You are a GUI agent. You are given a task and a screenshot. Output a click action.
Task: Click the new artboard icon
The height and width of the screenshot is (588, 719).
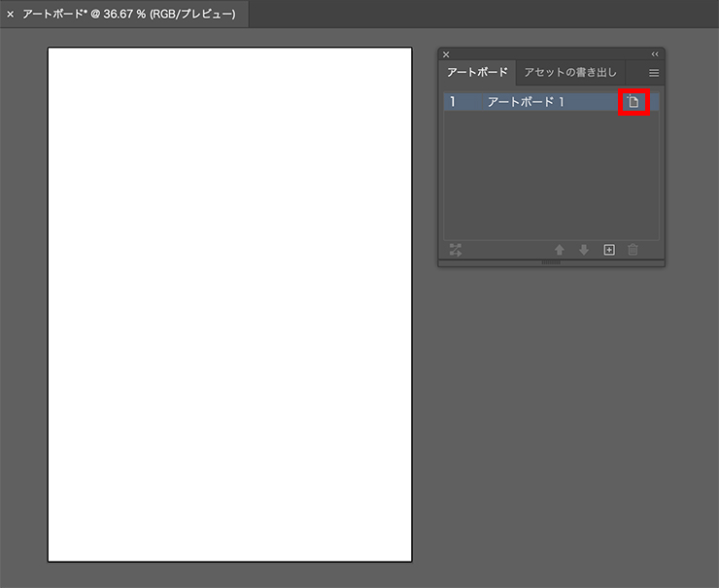pyautogui.click(x=609, y=250)
